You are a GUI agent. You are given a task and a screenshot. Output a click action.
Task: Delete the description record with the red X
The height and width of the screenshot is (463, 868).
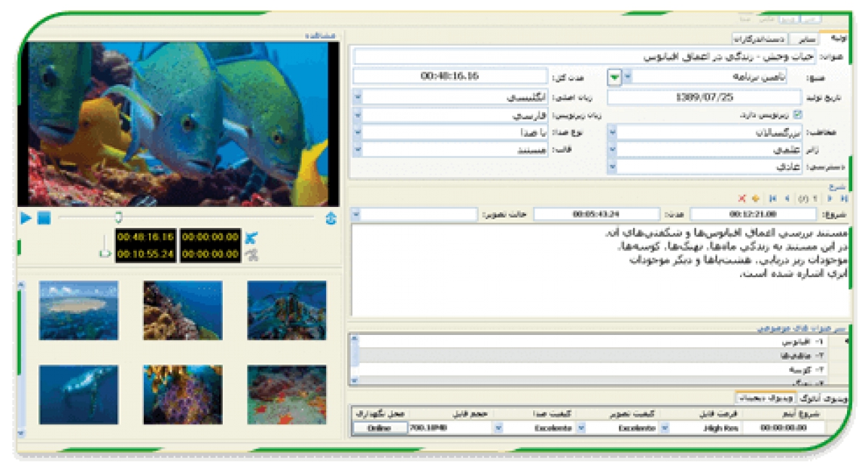tap(741, 197)
